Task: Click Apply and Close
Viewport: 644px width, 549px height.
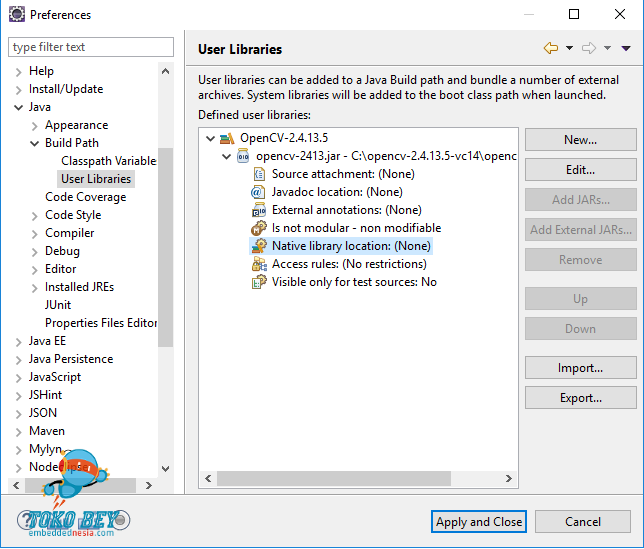Action: [x=479, y=521]
